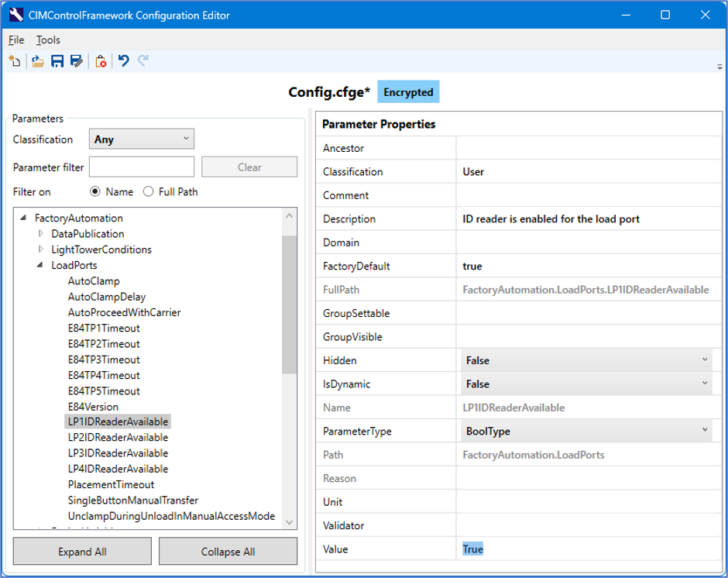Click the Encrypted badge

point(408,92)
